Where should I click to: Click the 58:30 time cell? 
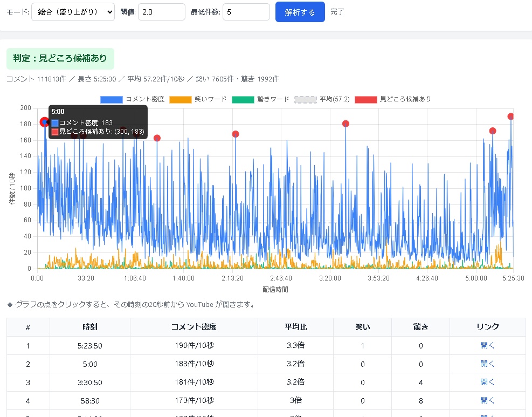pos(90,401)
